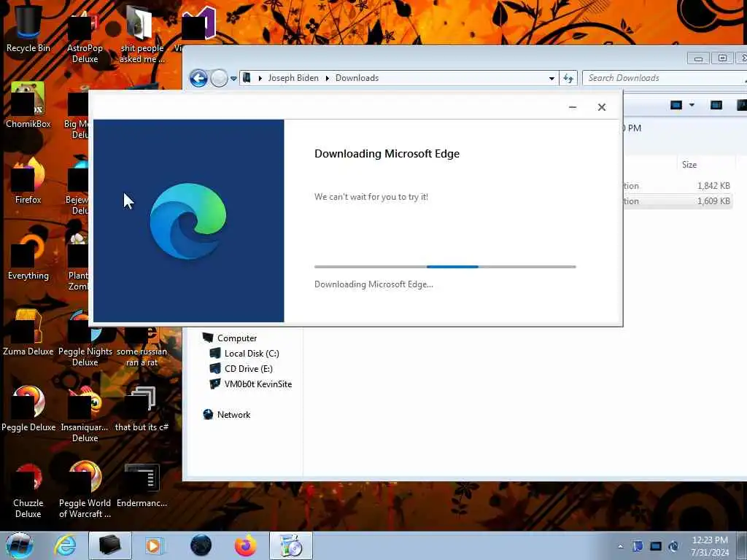Click the Microsoft Edge logo in installer
747x560 pixels.
[188, 221]
